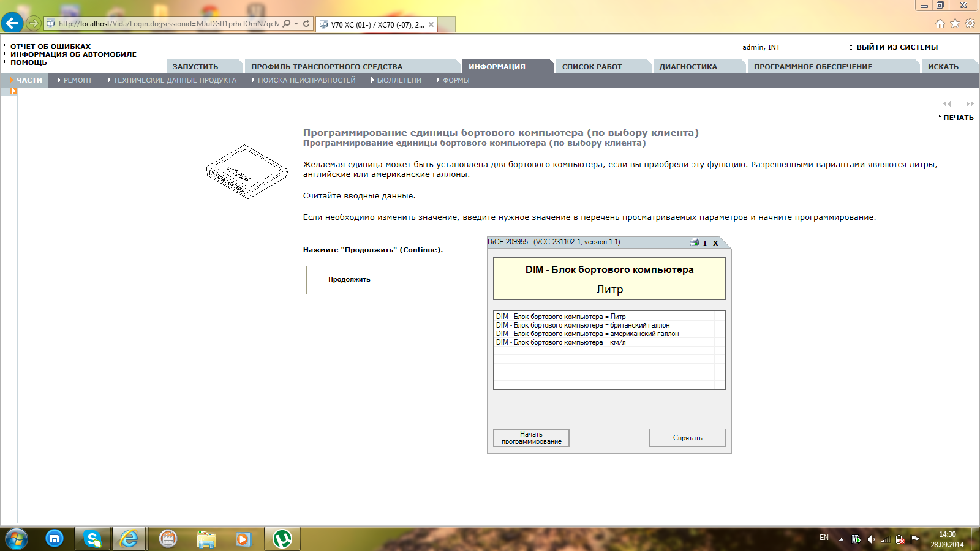This screenshot has width=980, height=551.
Task: Click the printer icon in DiCE dialog
Action: pyautogui.click(x=694, y=242)
